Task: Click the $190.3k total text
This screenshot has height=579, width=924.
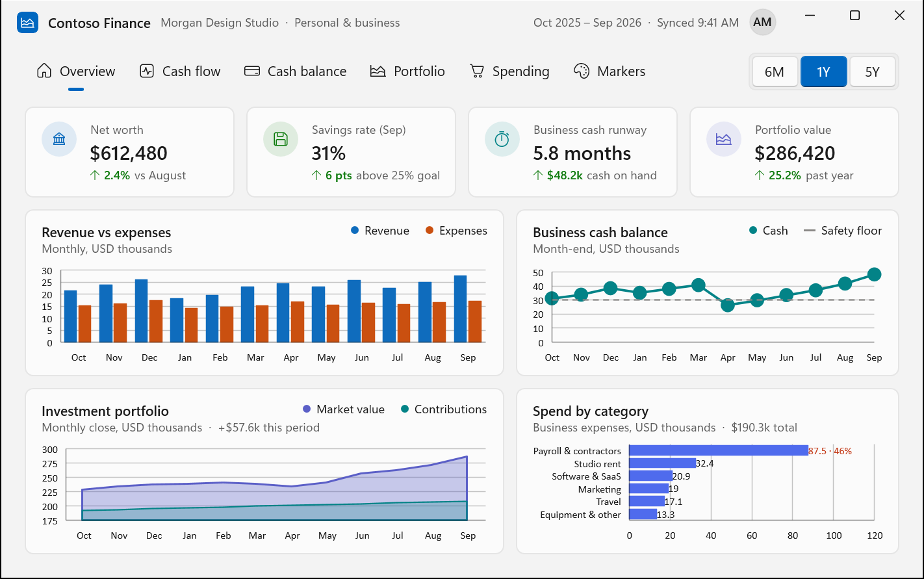Action: point(764,428)
